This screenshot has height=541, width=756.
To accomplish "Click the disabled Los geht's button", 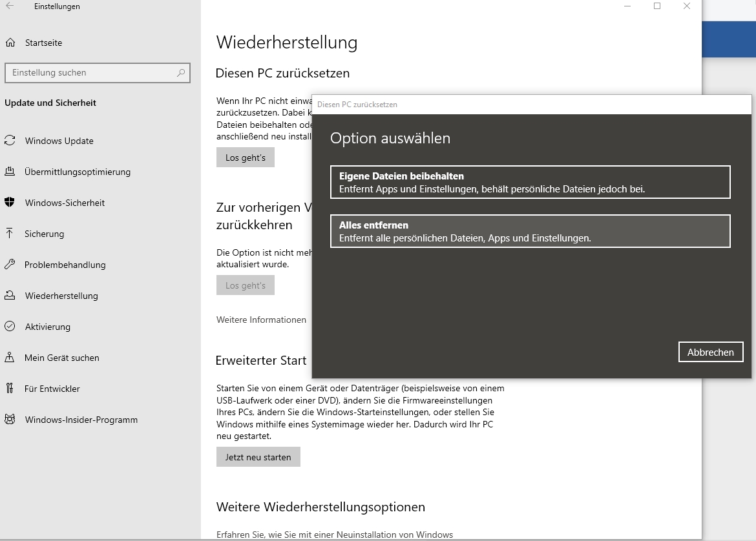I will tap(246, 285).
